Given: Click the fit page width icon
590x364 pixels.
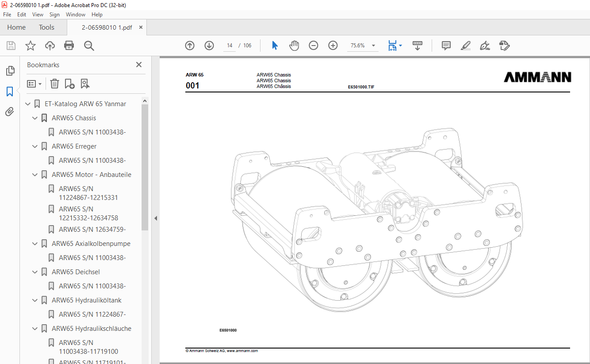Looking at the screenshot, I should coord(392,46).
